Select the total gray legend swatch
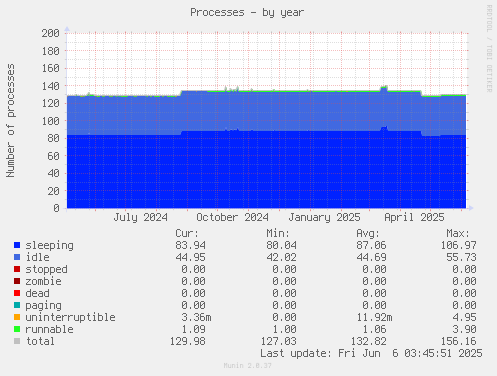The height and width of the screenshot is (376, 497). [17, 341]
